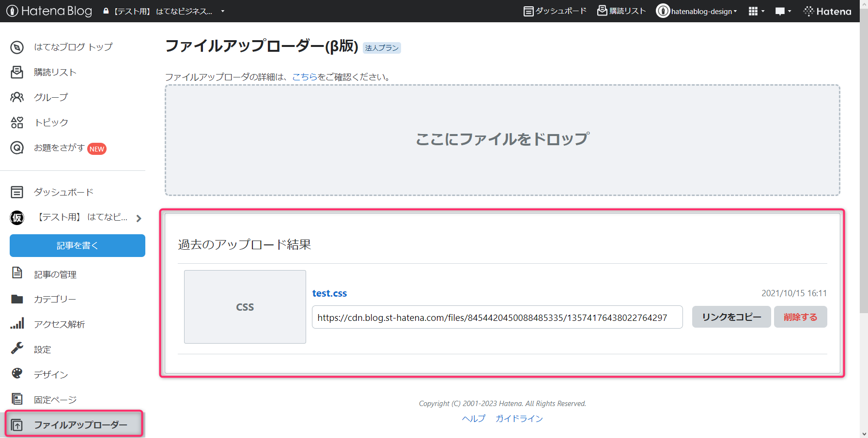Click the ダッシュボード icon in top bar

click(528, 11)
